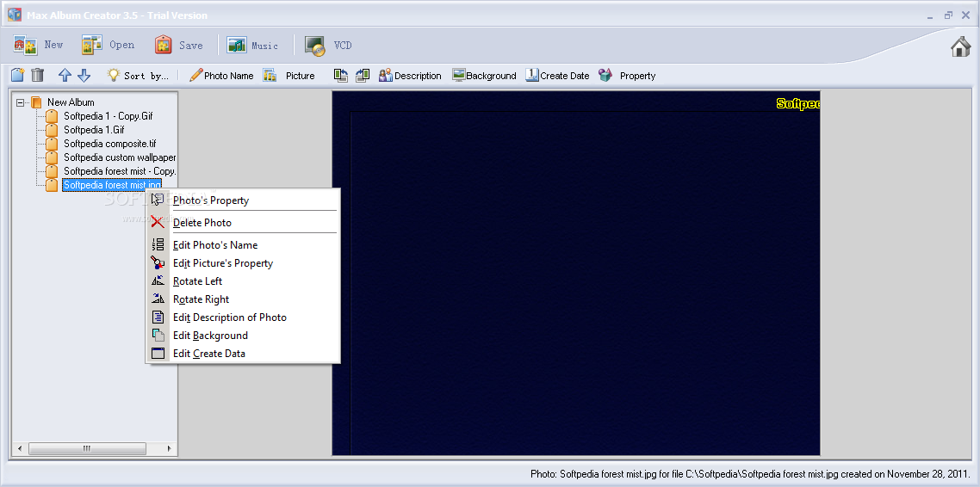Click the orange icon beside Softpedia 1.Gif

tap(52, 130)
